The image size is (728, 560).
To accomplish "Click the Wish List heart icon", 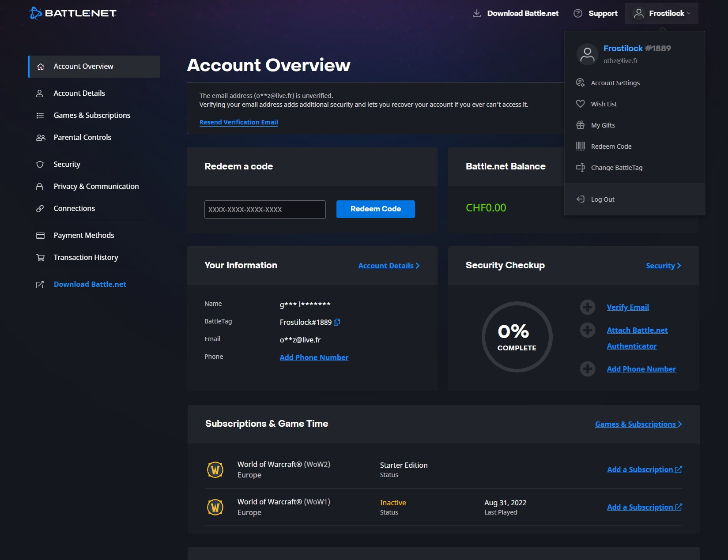I will tap(581, 104).
